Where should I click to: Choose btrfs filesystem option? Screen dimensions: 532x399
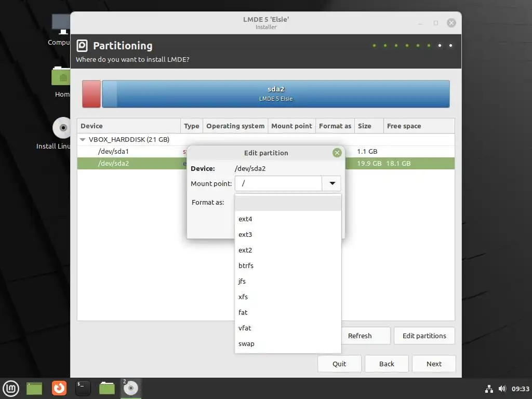click(x=288, y=265)
